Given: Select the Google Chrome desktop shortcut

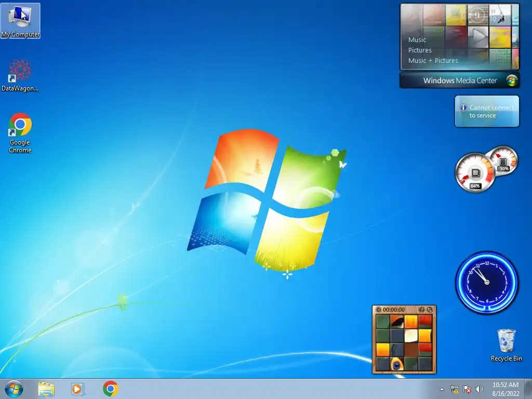Looking at the screenshot, I should (x=20, y=133).
